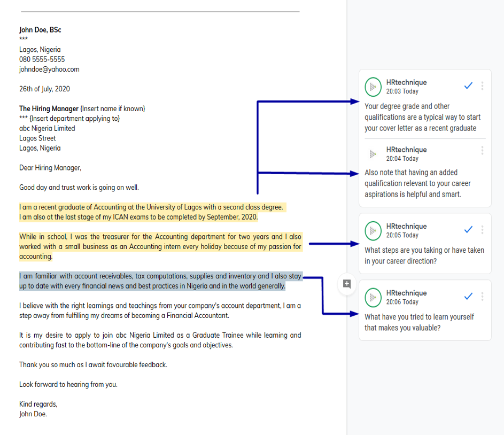Open more options for the 20:03 comment
Screen dimensions: 504x435
click(482, 86)
